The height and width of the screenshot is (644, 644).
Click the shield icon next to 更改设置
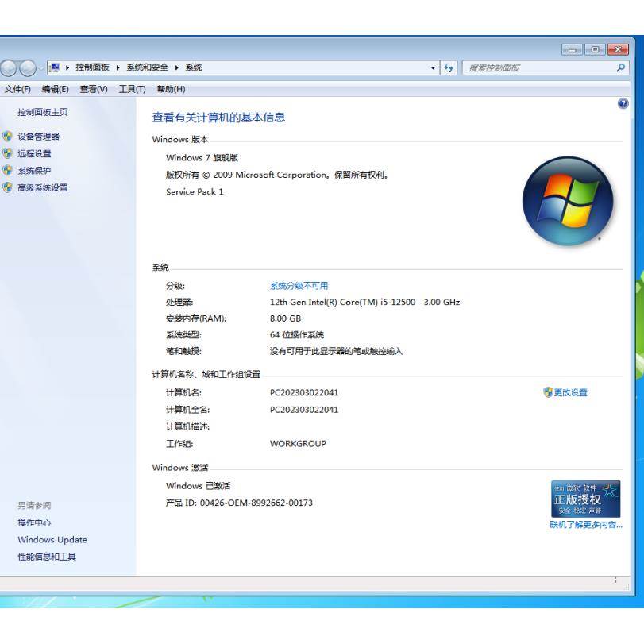548,392
